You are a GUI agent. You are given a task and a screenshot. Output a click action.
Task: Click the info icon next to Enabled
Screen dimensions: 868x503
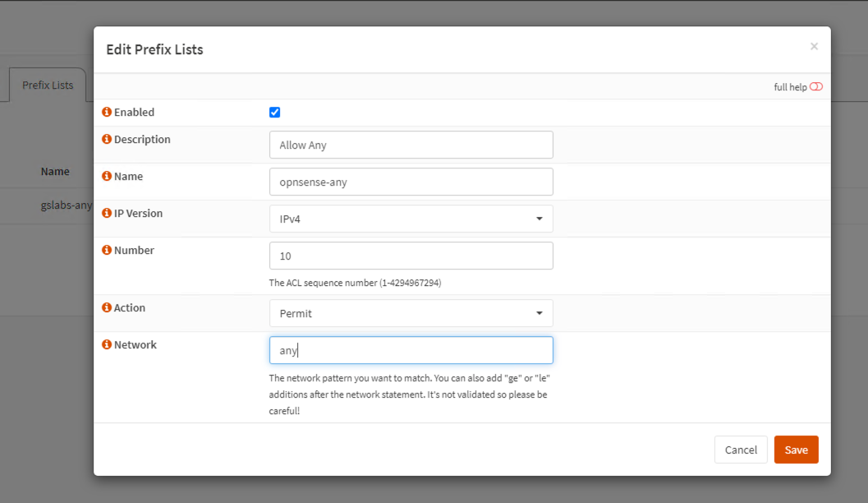(x=107, y=112)
